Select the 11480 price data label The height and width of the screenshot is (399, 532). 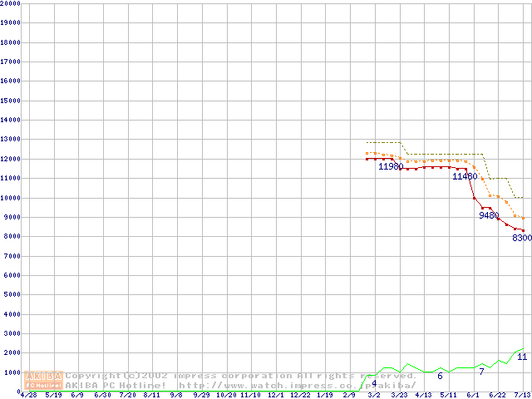tap(465, 176)
